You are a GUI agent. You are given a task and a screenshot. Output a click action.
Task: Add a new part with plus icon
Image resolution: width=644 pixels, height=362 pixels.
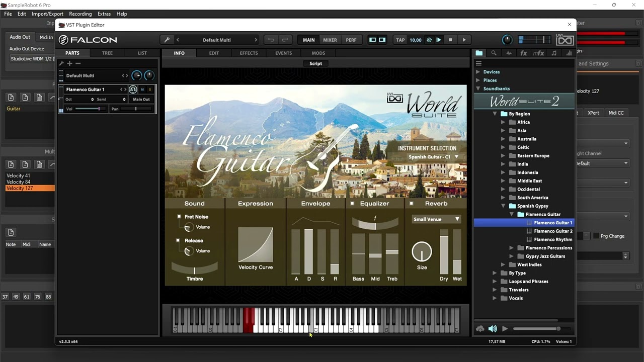tap(70, 63)
